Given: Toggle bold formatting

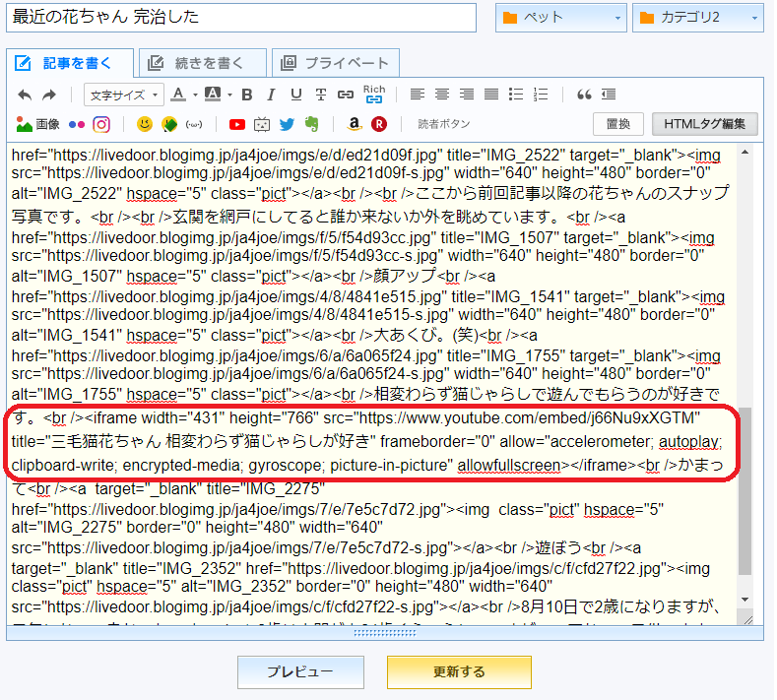Looking at the screenshot, I should (x=247, y=95).
